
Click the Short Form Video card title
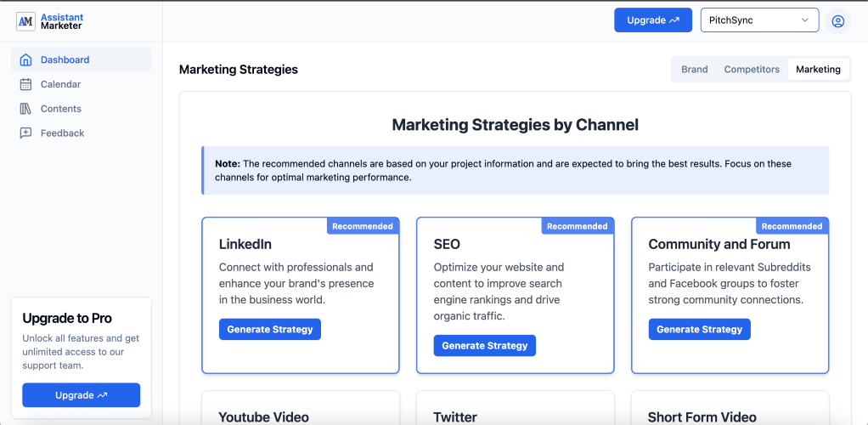(x=702, y=417)
